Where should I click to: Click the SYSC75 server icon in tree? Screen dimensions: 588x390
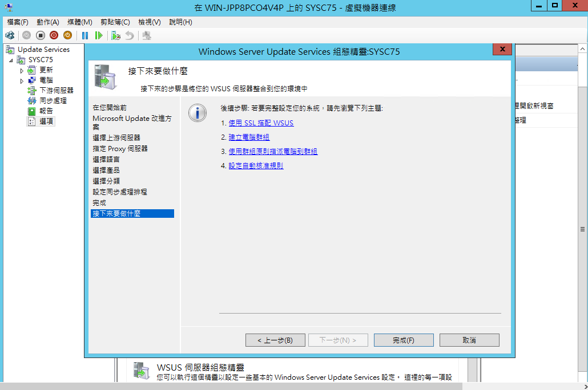coord(21,60)
